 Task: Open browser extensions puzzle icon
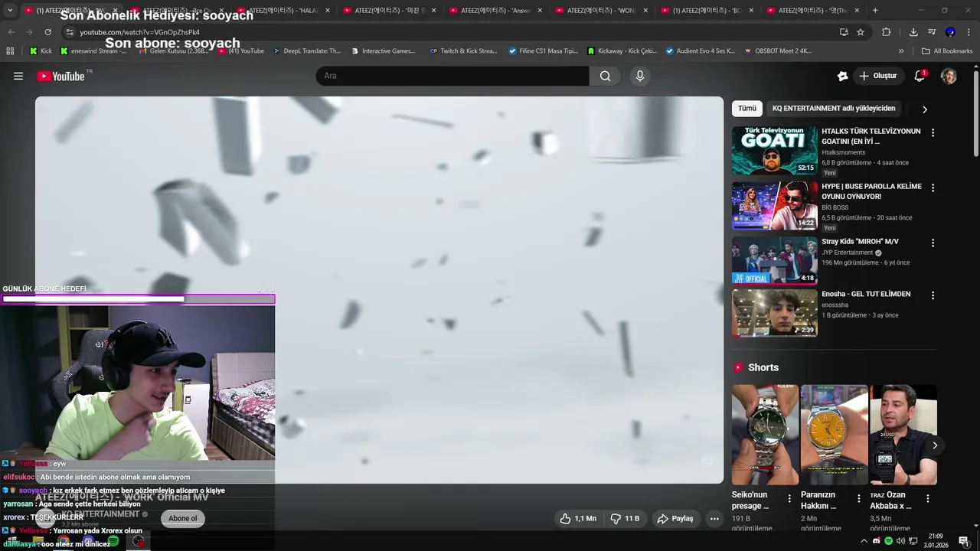pyautogui.click(x=887, y=32)
